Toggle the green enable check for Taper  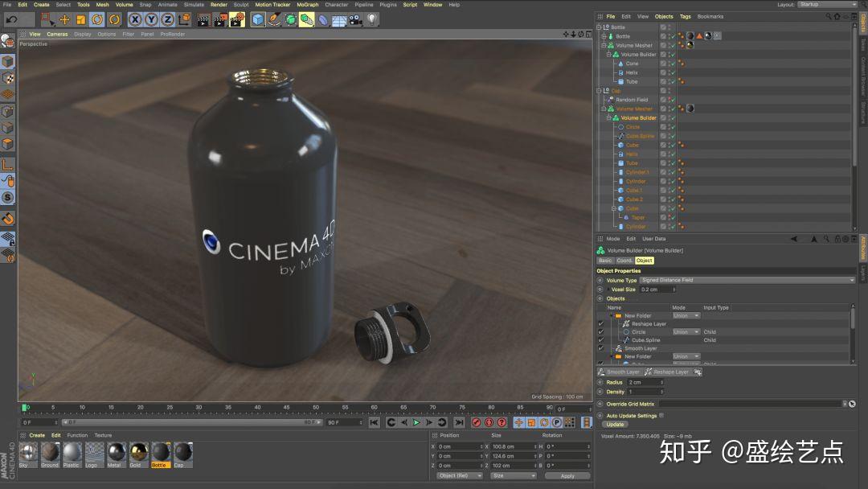(673, 218)
